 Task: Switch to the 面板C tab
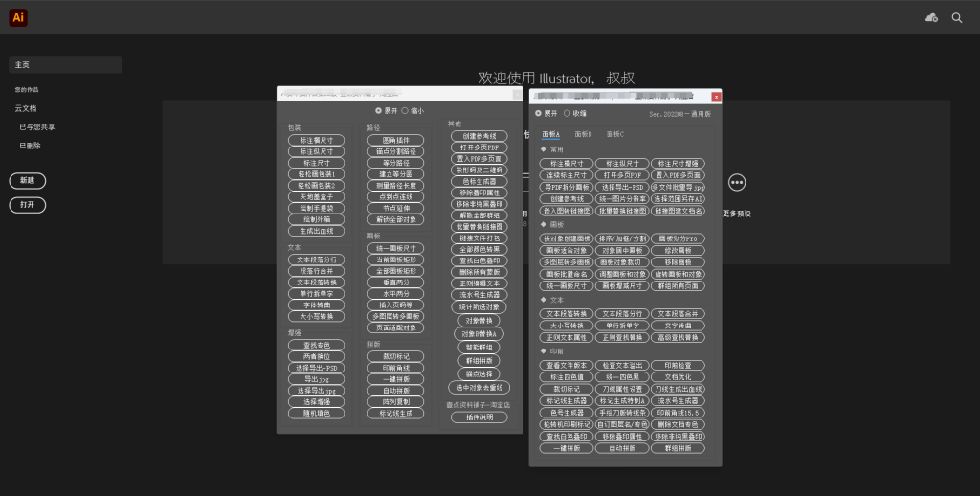[614, 134]
